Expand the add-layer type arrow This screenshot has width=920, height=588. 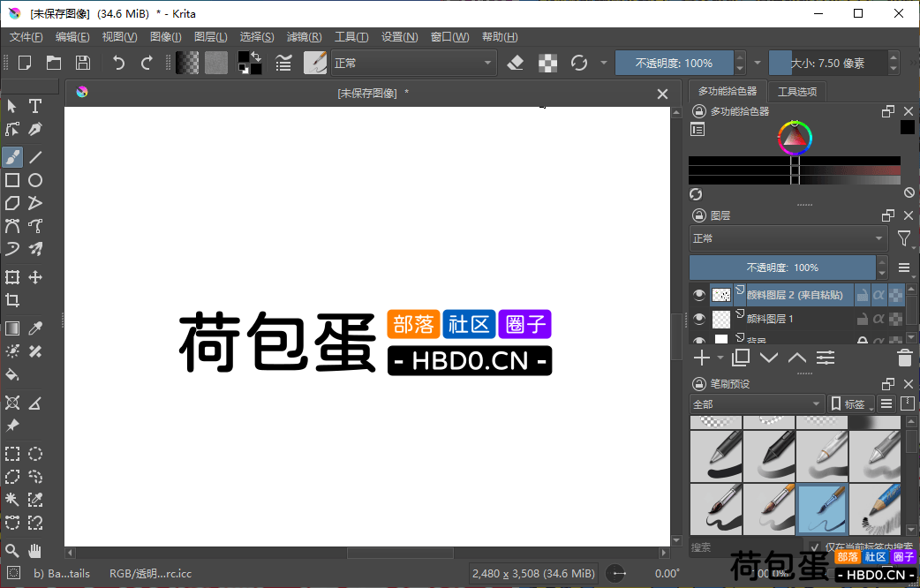click(720, 358)
